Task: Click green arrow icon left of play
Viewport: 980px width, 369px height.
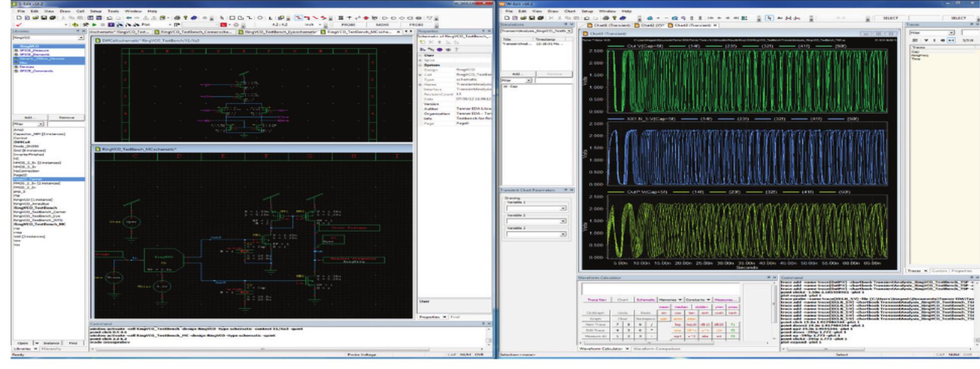Action: [x=75, y=24]
